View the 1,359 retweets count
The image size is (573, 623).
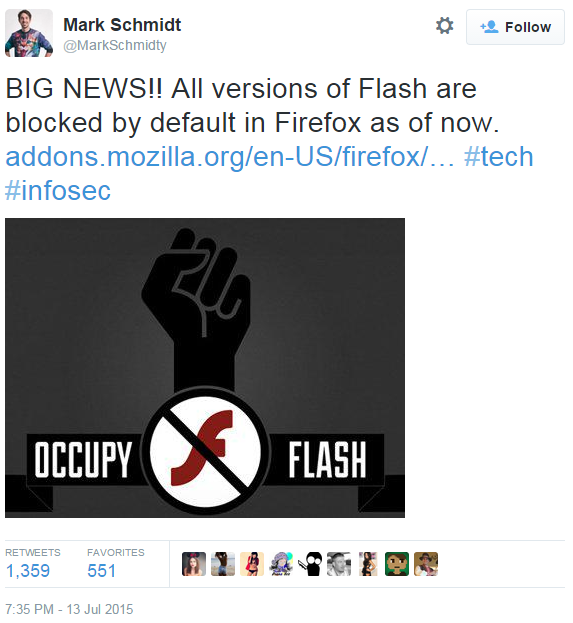pyautogui.click(x=28, y=571)
